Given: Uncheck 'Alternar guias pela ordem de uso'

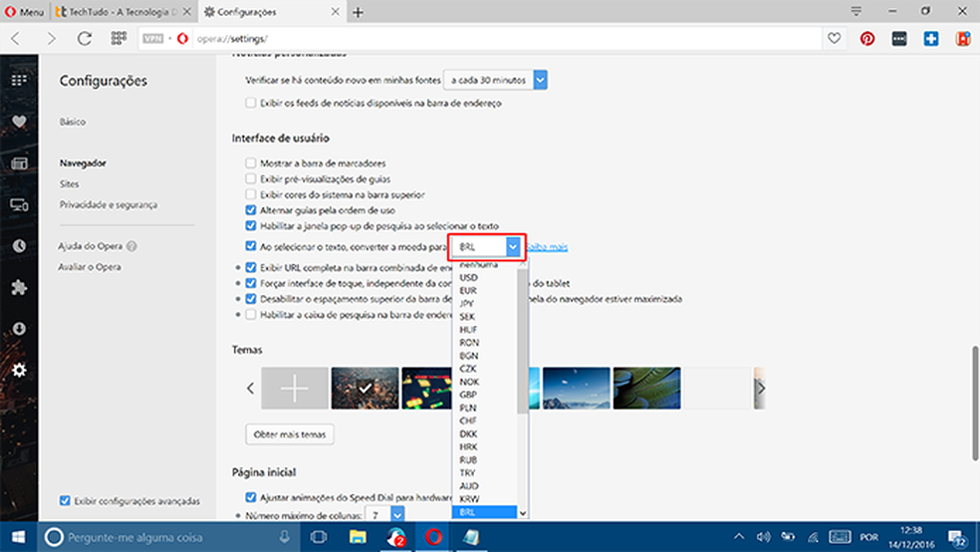Looking at the screenshot, I should pyautogui.click(x=251, y=210).
